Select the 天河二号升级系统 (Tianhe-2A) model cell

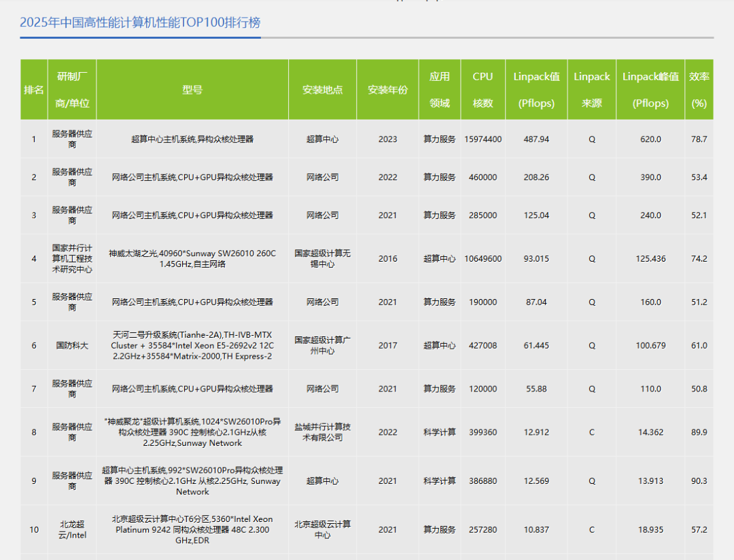click(192, 345)
